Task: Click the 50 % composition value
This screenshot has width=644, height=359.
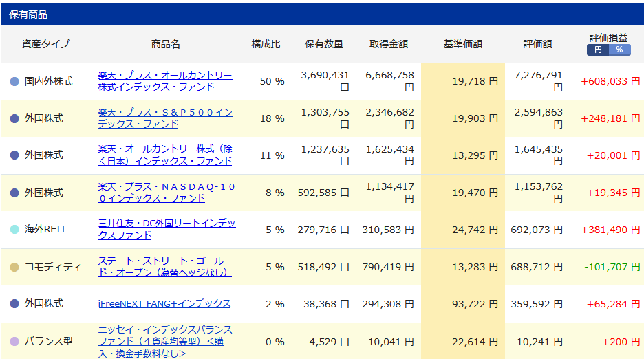Action: point(272,81)
